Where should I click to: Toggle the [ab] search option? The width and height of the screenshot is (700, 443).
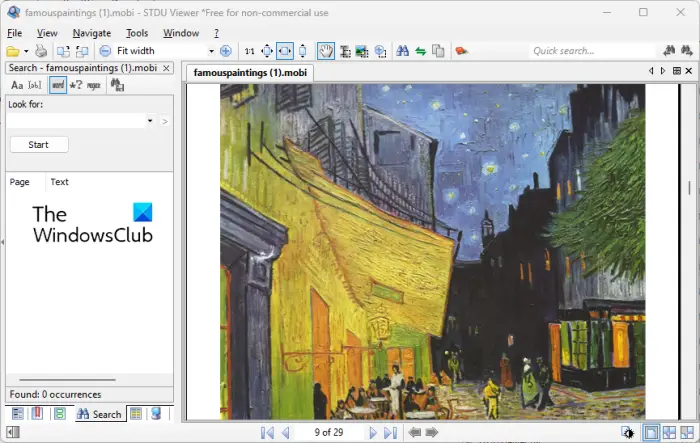point(35,85)
